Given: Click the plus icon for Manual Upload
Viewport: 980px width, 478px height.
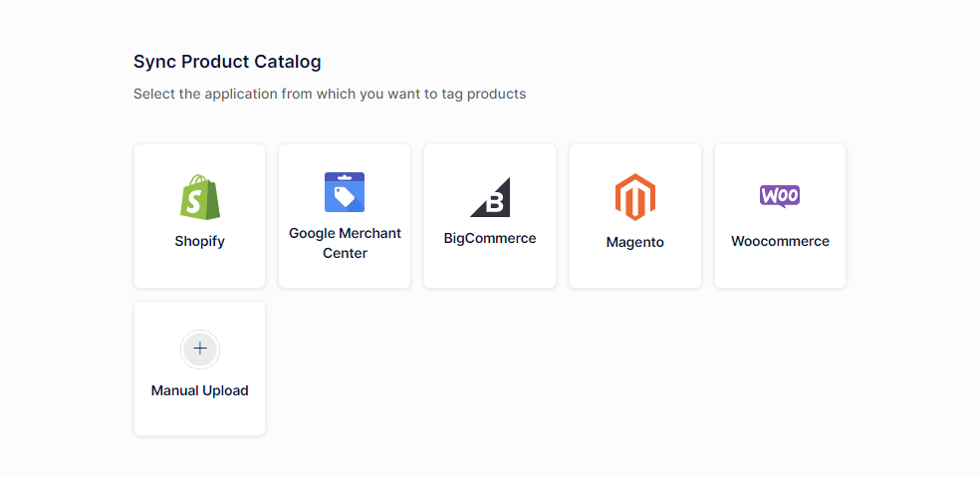Looking at the screenshot, I should (x=199, y=349).
